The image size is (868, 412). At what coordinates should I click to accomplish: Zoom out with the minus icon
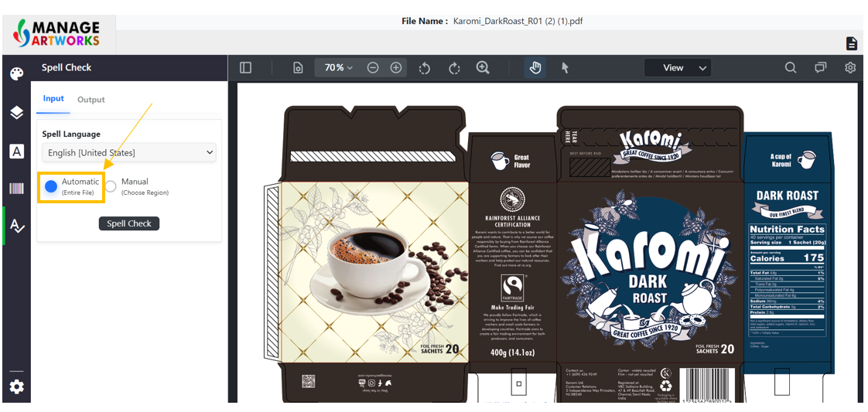click(x=373, y=67)
